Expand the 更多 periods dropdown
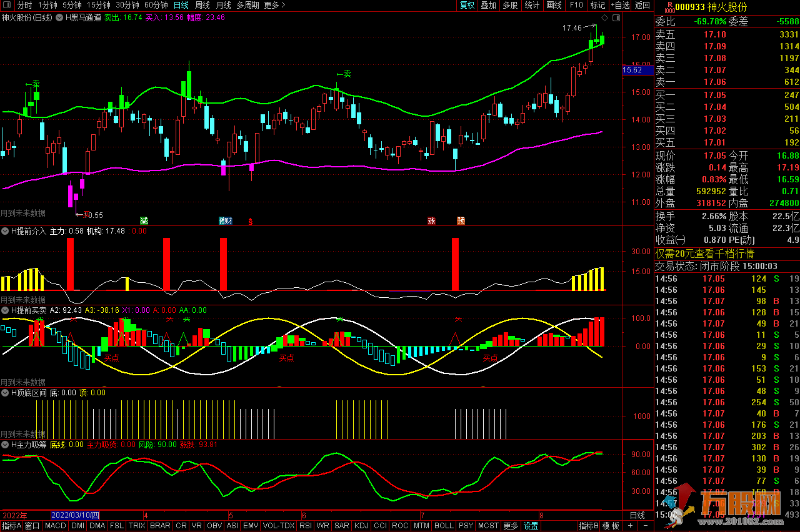Image resolution: width=800 pixels, height=532 pixels. pyautogui.click(x=274, y=5)
